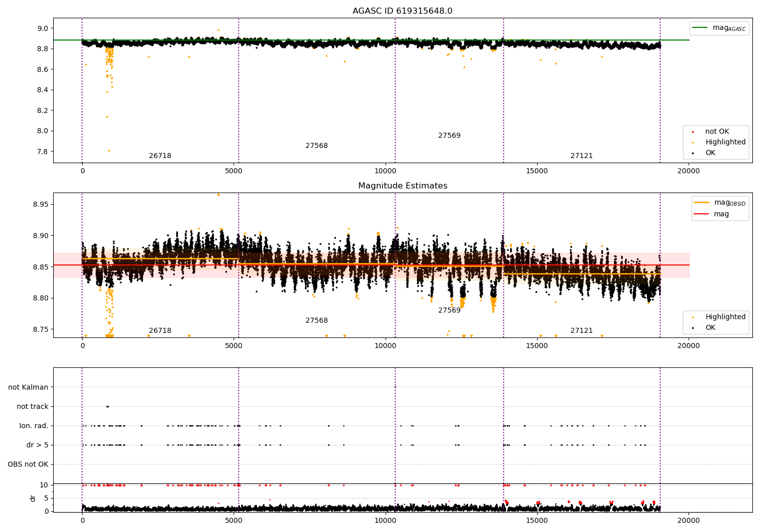Select the 'OBS not OK' axis label
The image size is (760, 532).
point(28,464)
